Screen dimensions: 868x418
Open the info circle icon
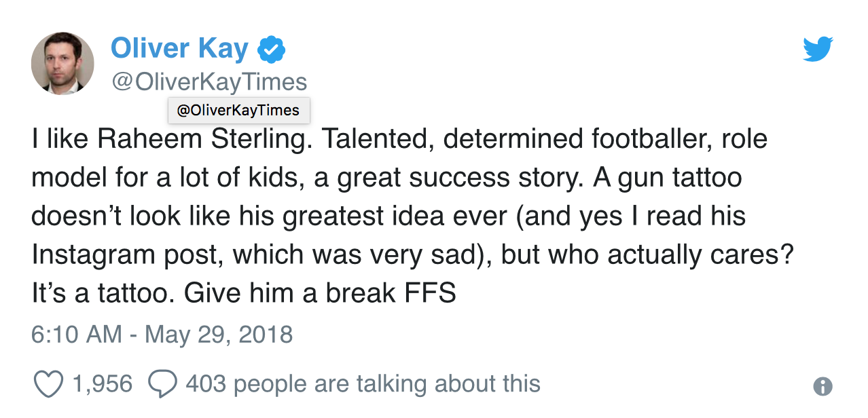pos(822,386)
